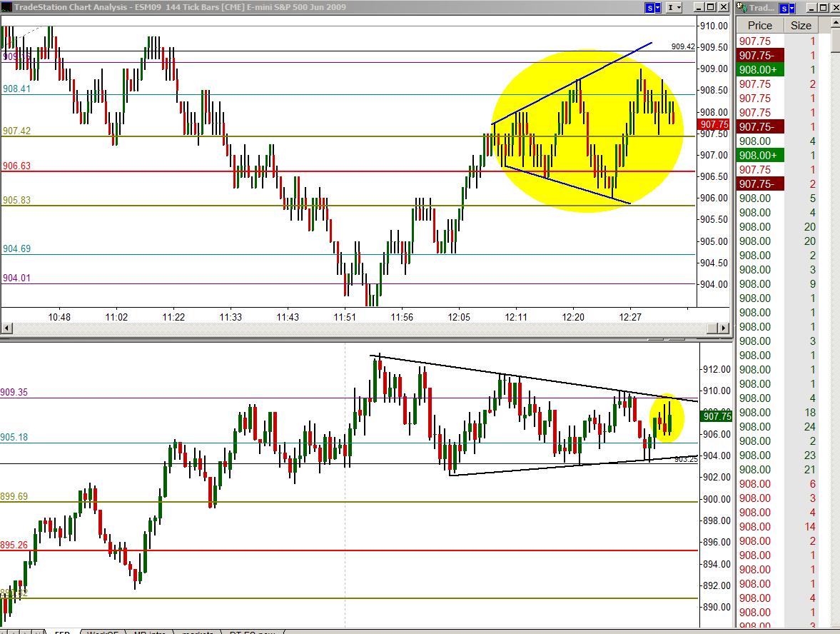The height and width of the screenshot is (634, 840).
Task: Select the rising blue upper trendline
Action: click(572, 83)
